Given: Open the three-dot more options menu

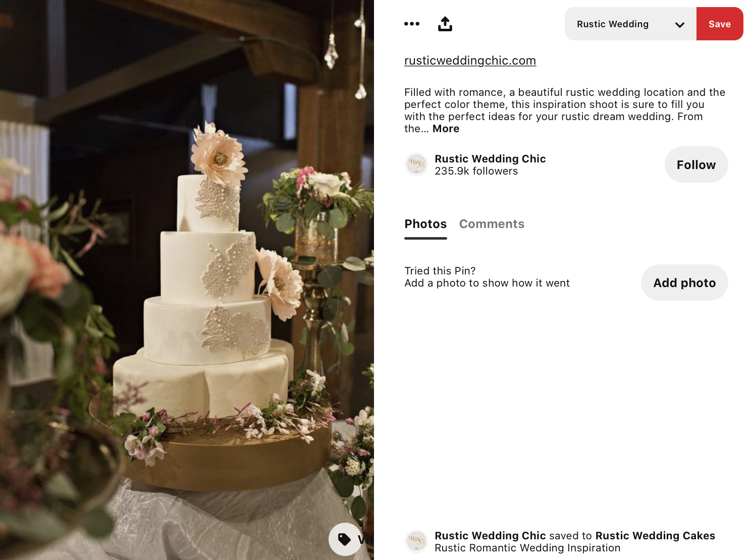Looking at the screenshot, I should [x=412, y=24].
